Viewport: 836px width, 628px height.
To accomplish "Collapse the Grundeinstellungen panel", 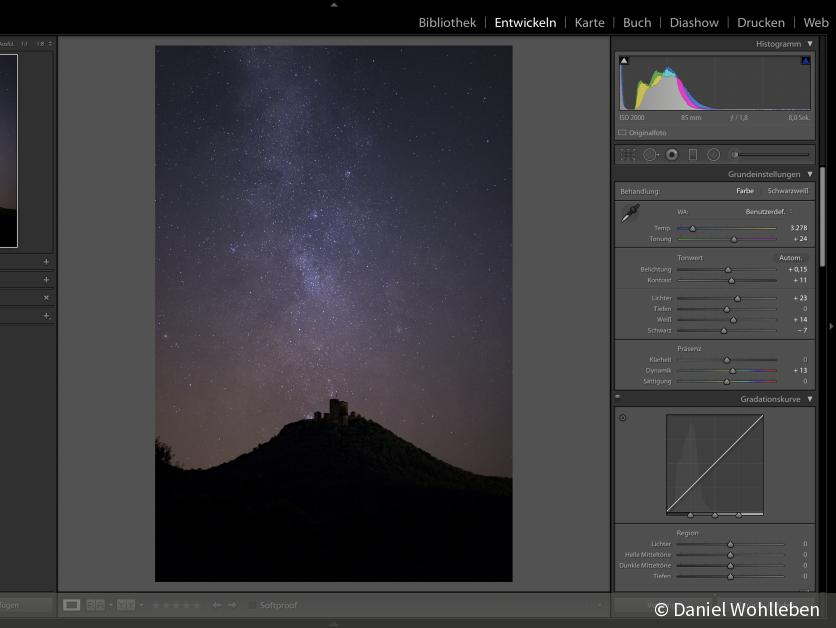I will coord(810,174).
